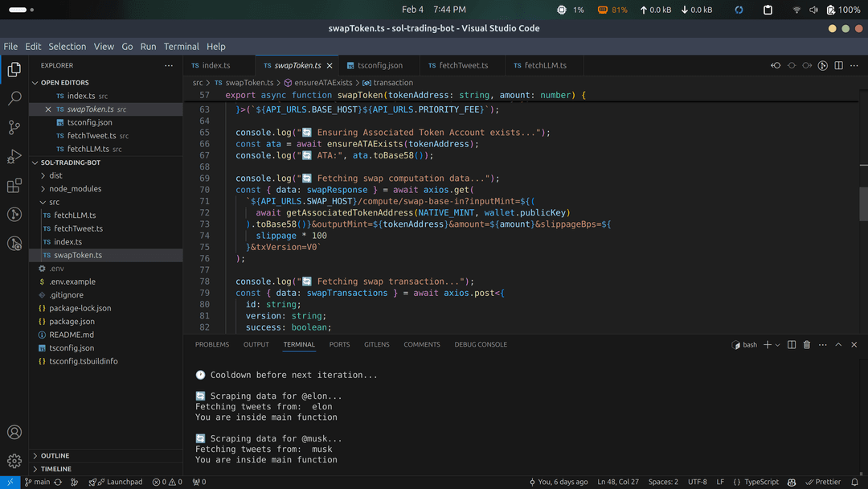Open the Run and Debug view

click(14, 157)
